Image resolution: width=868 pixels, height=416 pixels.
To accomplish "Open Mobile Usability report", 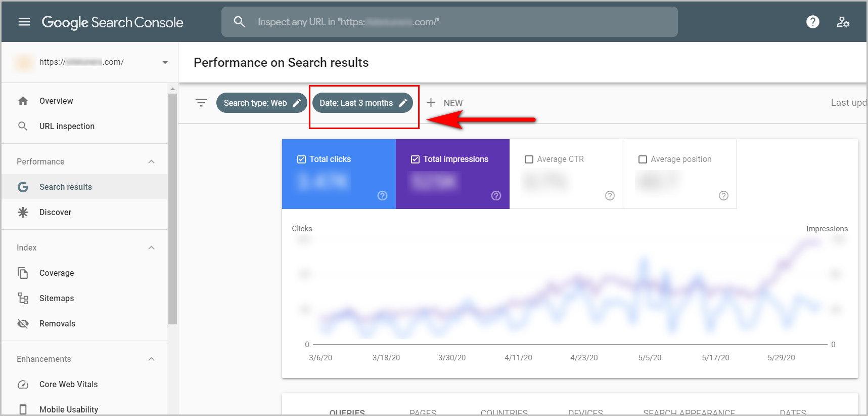I will click(84, 409).
